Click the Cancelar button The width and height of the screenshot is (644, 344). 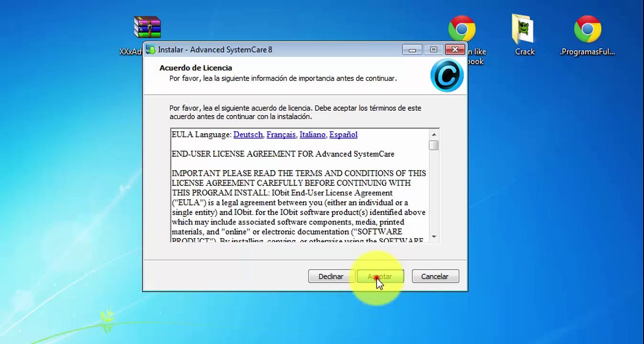(x=435, y=277)
